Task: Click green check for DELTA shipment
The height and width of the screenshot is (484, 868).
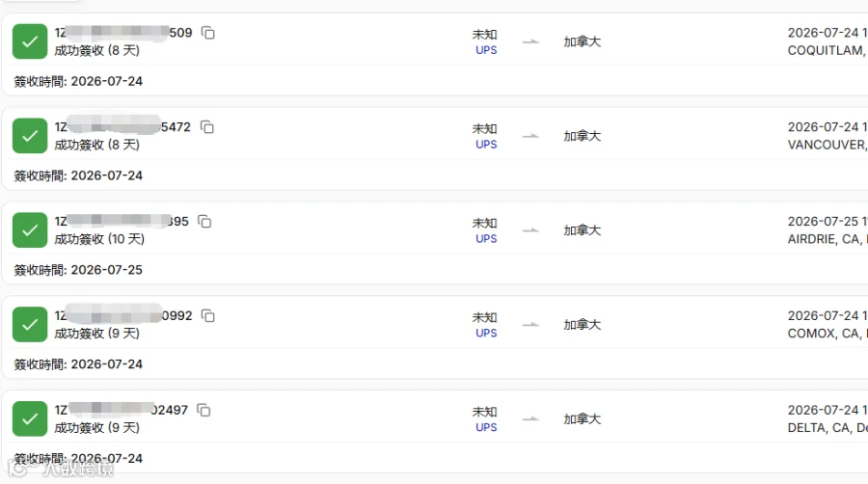Action: [30, 418]
